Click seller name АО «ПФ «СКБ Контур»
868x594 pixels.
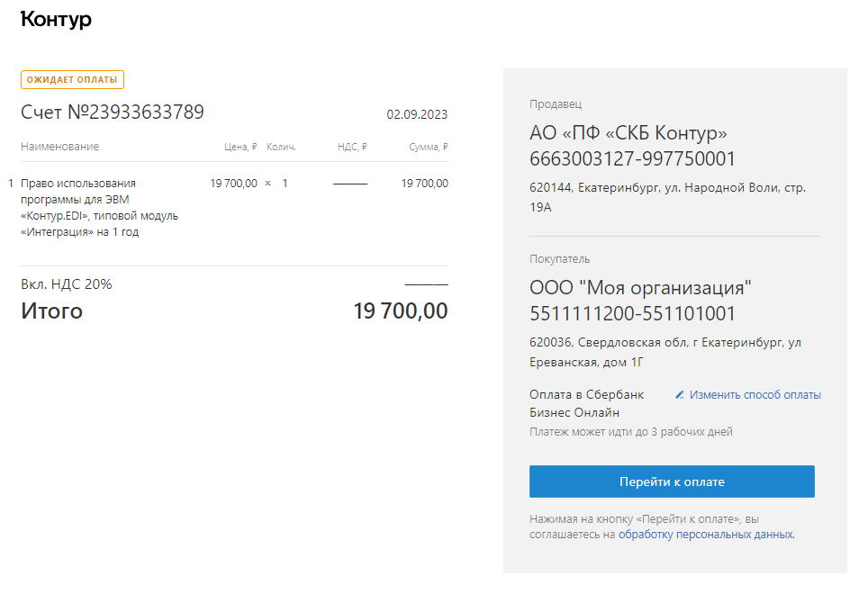628,133
